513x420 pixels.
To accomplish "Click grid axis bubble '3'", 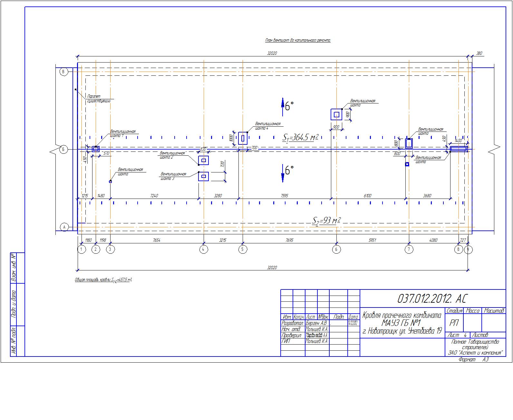I will pos(110,249).
